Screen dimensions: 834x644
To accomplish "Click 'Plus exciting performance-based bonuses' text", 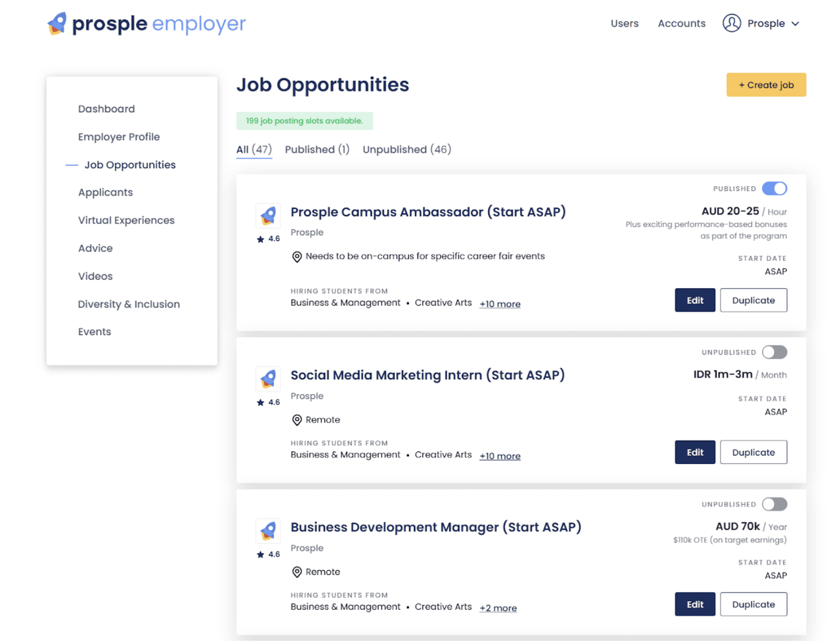I will coord(706,225).
